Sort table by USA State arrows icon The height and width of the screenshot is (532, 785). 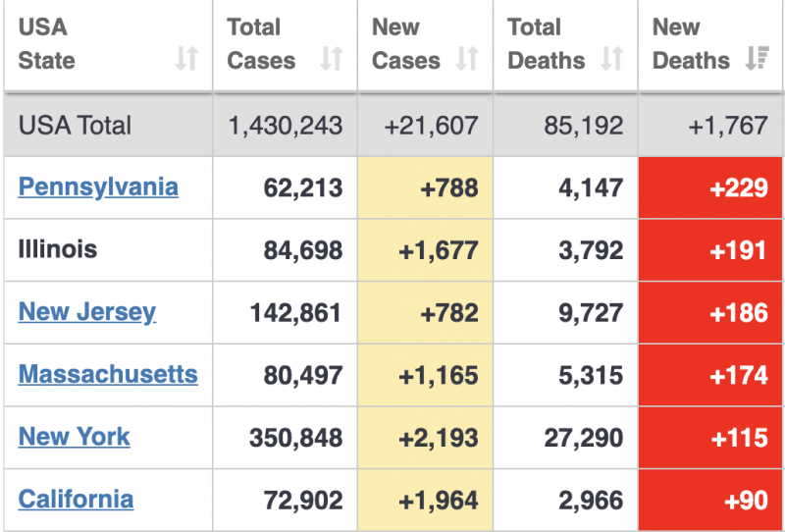[186, 58]
